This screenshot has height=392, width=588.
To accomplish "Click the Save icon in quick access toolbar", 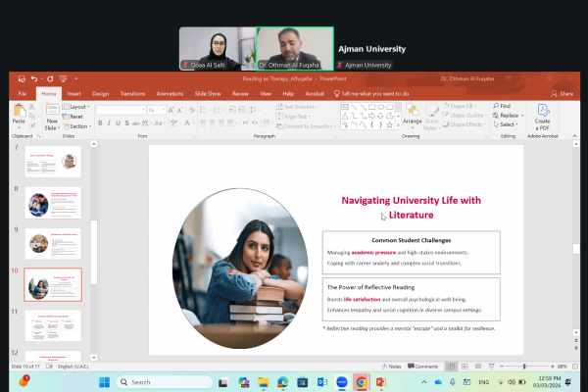I will coord(19,78).
